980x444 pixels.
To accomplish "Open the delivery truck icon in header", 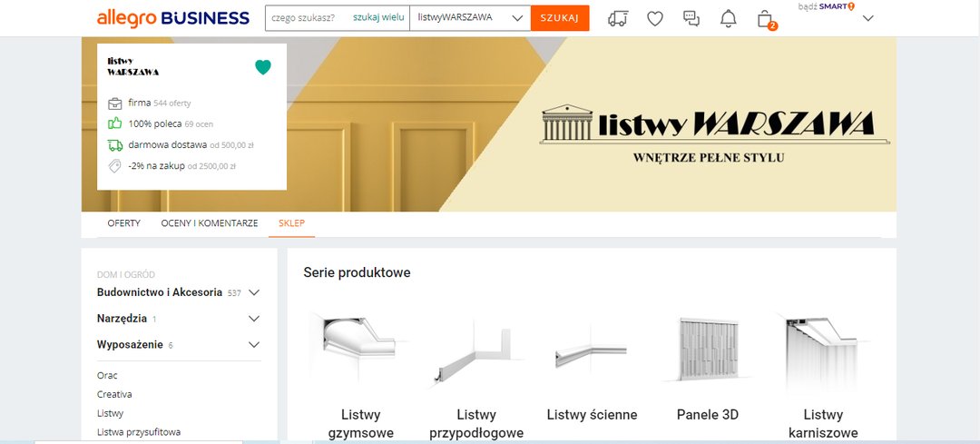I will 618,19.
